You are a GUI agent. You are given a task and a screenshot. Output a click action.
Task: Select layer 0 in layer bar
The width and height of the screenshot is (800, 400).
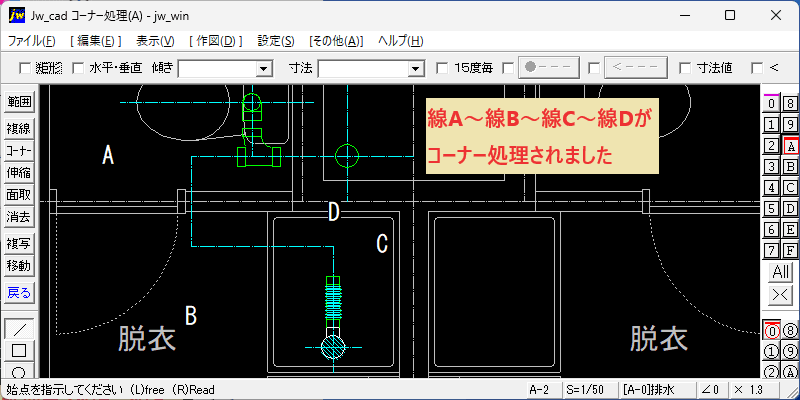pos(771,104)
